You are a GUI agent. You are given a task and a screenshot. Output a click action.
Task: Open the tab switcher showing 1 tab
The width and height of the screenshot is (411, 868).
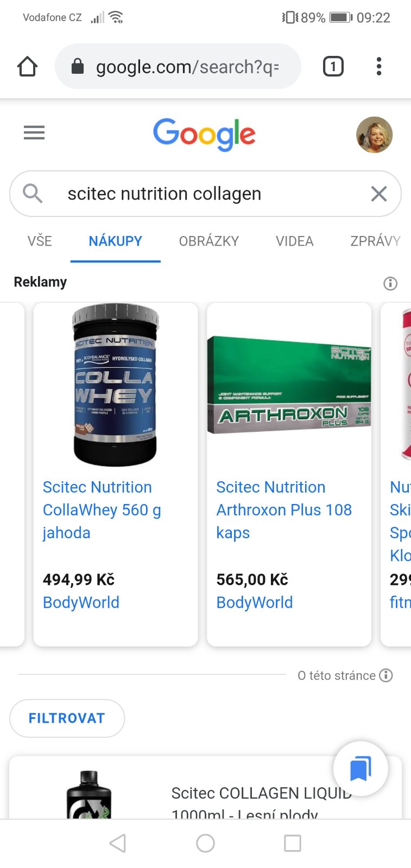[333, 67]
